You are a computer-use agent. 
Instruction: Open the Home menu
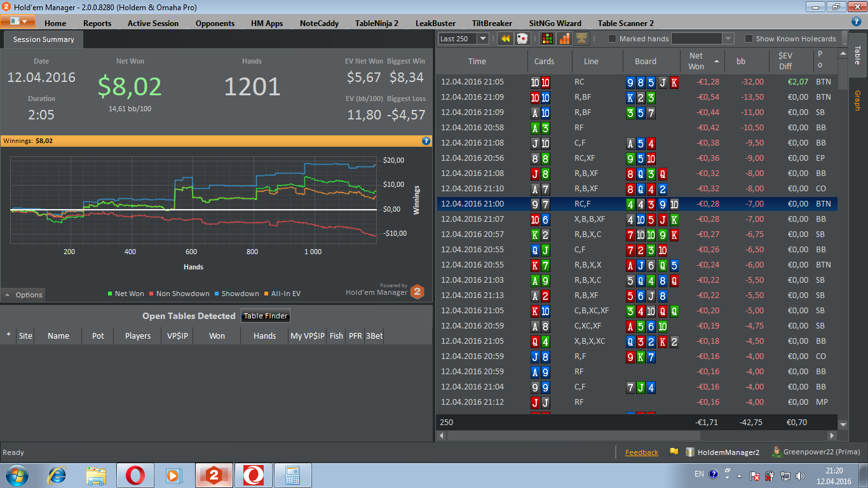(55, 23)
